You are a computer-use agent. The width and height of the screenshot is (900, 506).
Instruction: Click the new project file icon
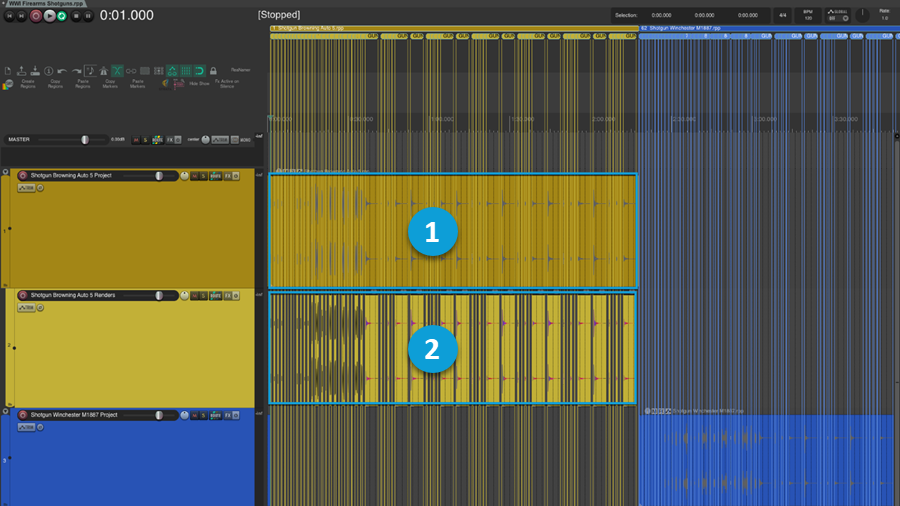[x=8, y=71]
